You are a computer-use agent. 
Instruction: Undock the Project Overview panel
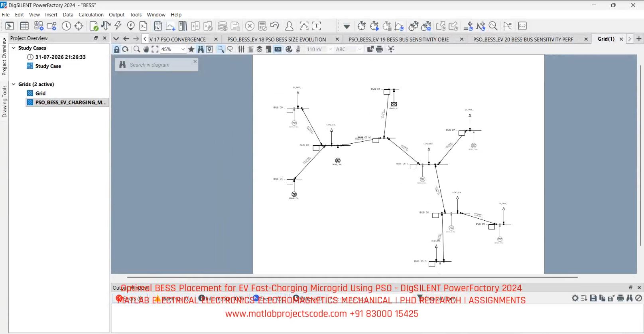96,38
